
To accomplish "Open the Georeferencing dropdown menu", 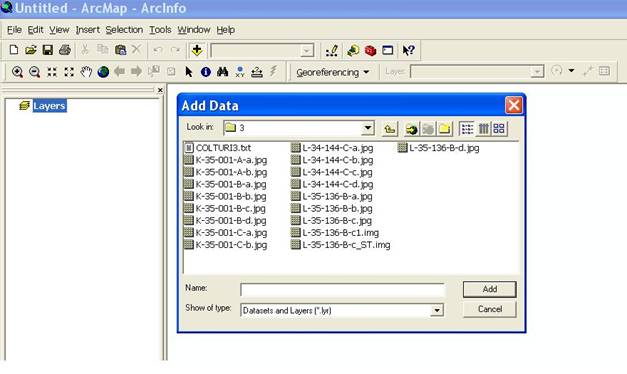I will [332, 72].
